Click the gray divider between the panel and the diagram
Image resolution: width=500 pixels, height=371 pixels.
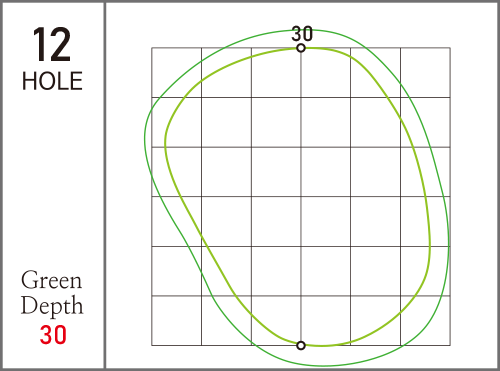tap(105, 185)
